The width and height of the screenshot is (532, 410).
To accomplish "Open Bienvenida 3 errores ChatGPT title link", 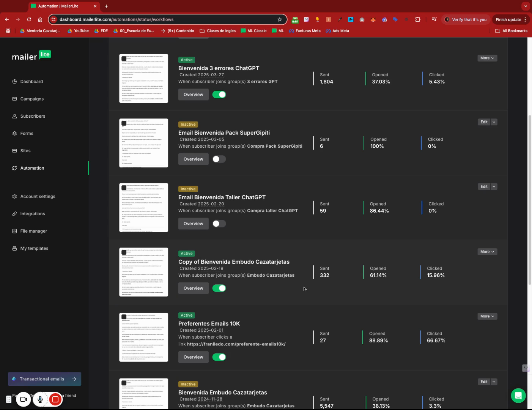I will [x=219, y=68].
